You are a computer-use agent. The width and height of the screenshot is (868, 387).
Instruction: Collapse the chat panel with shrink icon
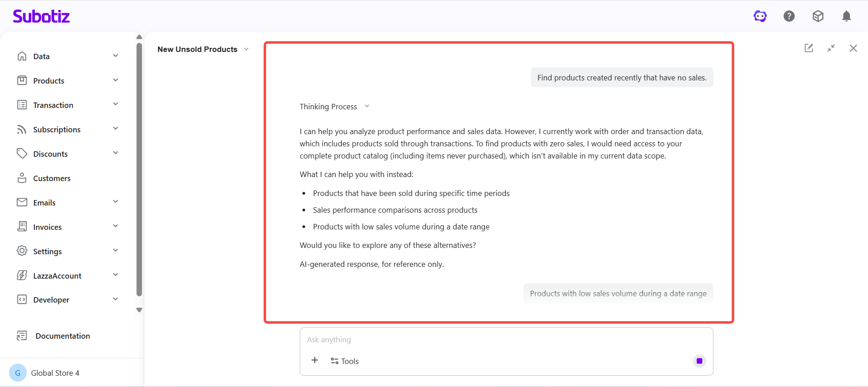pyautogui.click(x=831, y=48)
